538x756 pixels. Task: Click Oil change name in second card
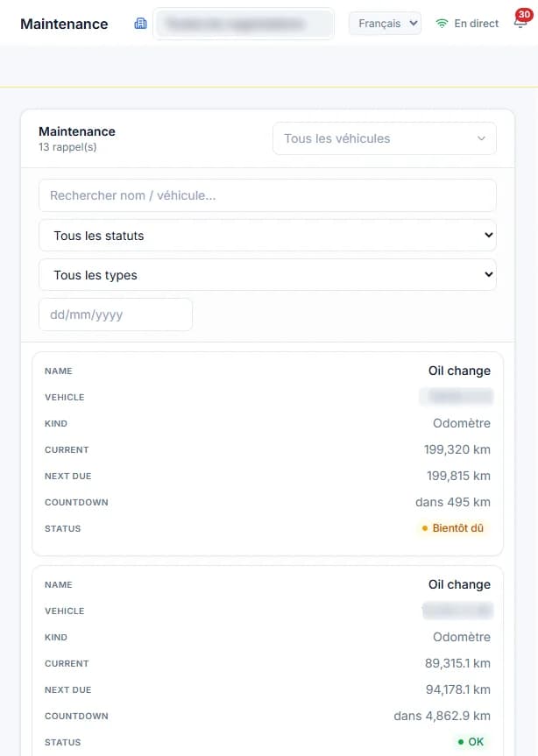(x=459, y=584)
